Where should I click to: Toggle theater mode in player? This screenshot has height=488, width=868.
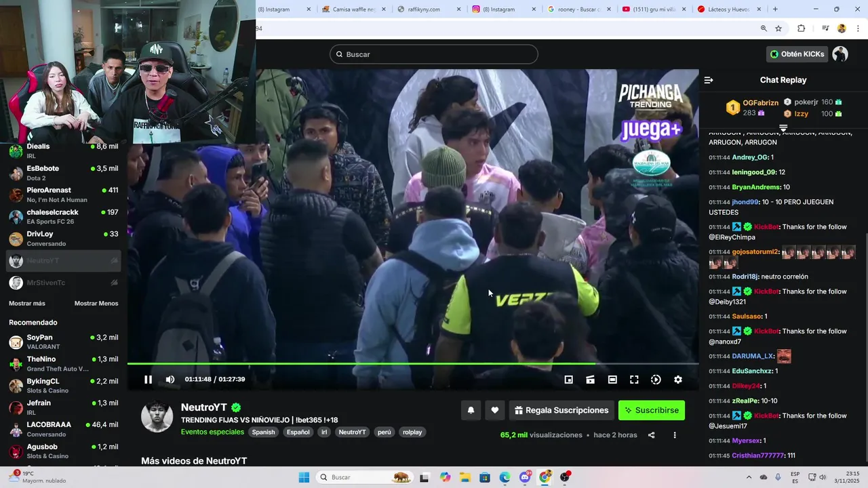point(612,380)
